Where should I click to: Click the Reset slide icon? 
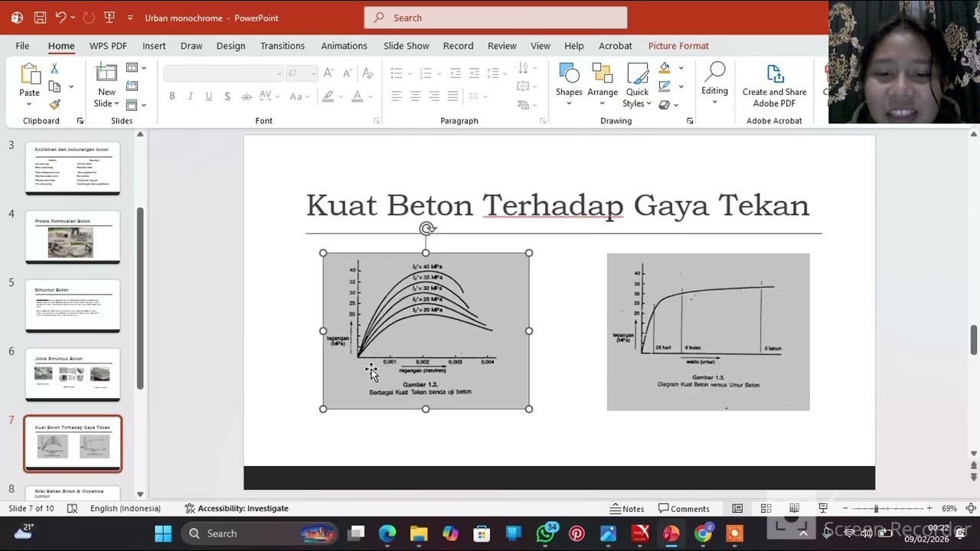pyautogui.click(x=132, y=86)
